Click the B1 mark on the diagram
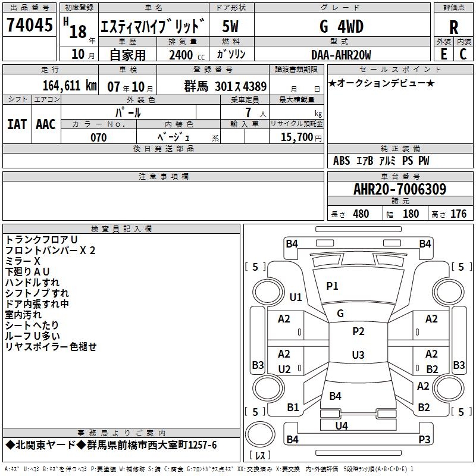This screenshot has width=476, height=476. coord(293,408)
